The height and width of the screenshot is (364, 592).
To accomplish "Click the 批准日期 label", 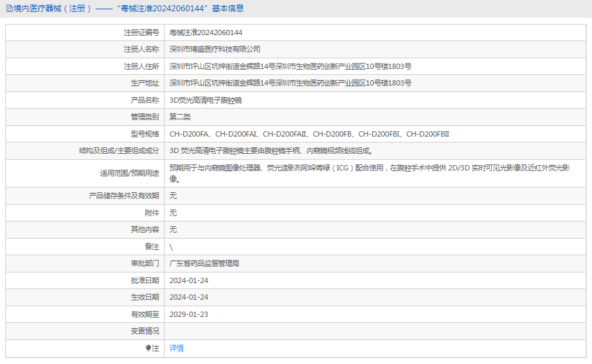I will [x=145, y=280].
